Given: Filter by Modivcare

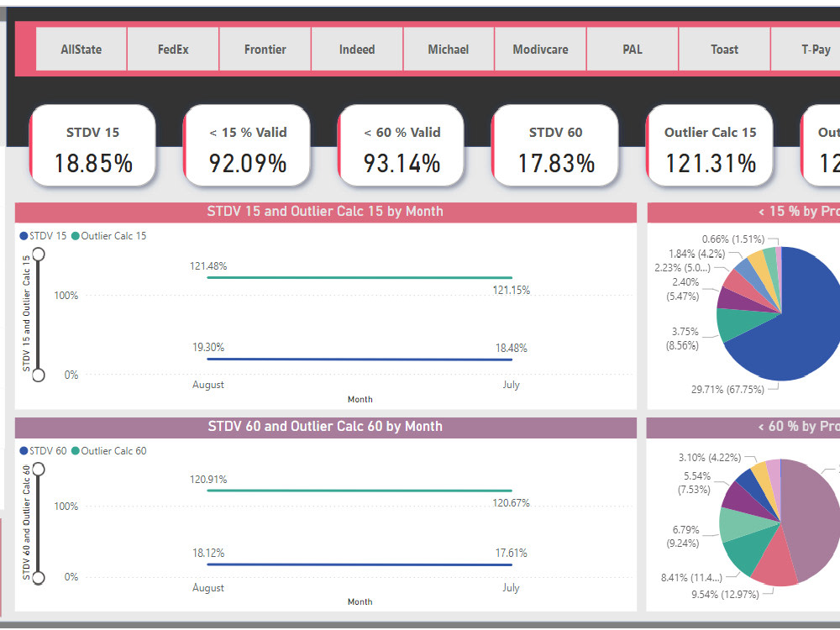Looking at the screenshot, I should click(x=540, y=50).
